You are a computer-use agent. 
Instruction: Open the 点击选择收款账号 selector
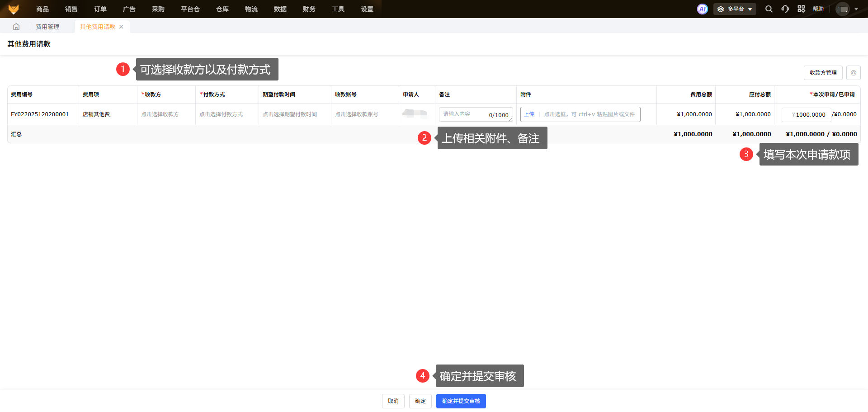coord(357,114)
